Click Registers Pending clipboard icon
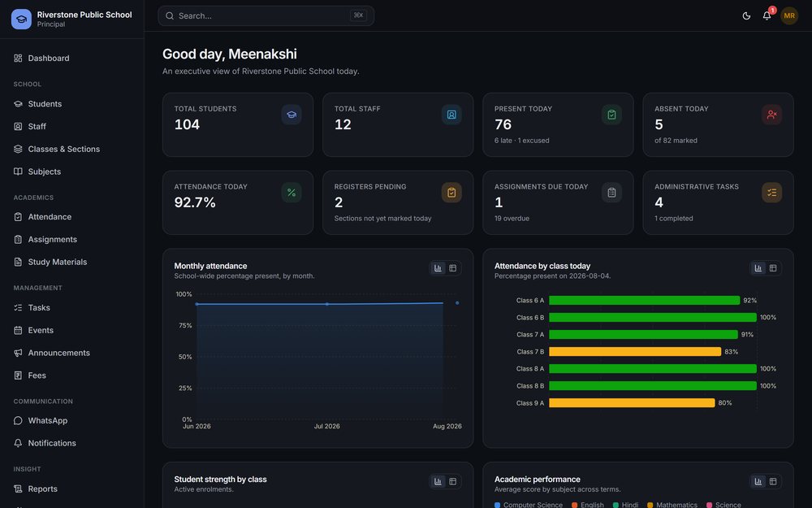The height and width of the screenshot is (508, 812). (451, 193)
